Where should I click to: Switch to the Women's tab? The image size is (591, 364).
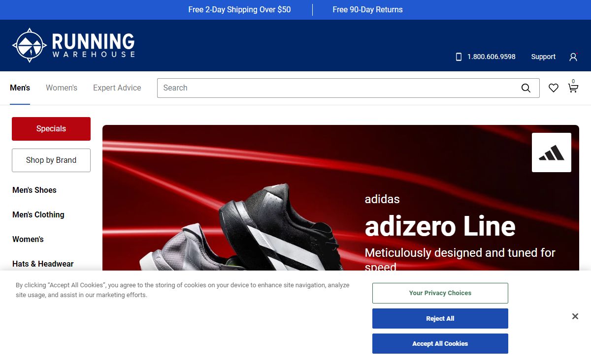coord(62,88)
